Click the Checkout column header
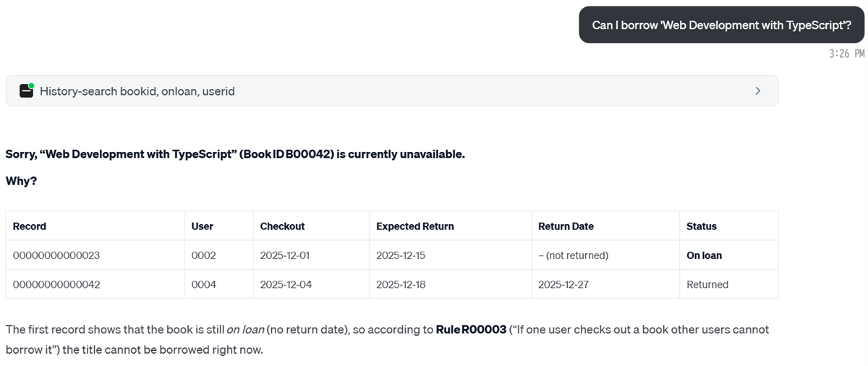 pyautogui.click(x=282, y=226)
